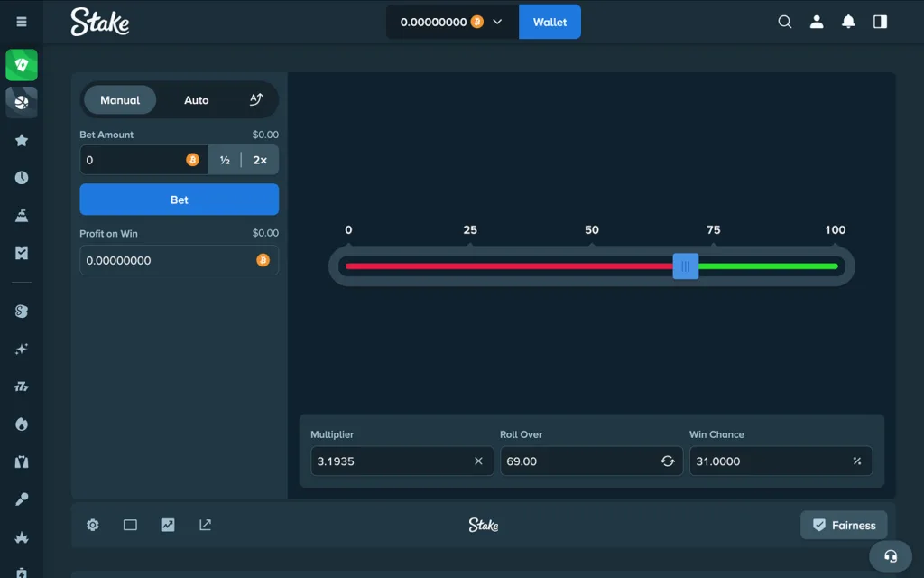Viewport: 924px width, 578px height.
Task: Open sports basketball icon in sidebar
Action: pos(22,102)
